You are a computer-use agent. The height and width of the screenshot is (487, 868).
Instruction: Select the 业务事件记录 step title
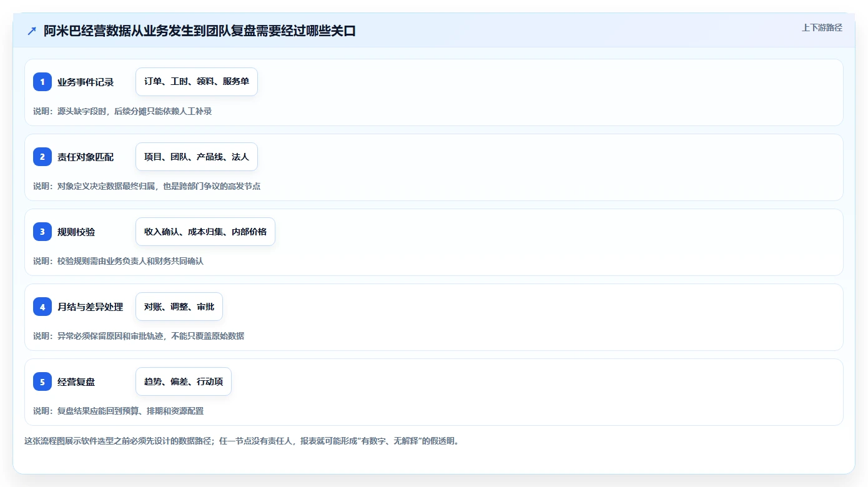[x=86, y=82]
